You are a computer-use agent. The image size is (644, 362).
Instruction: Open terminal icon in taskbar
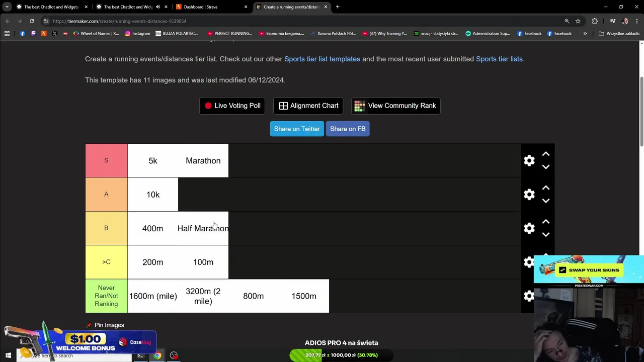tap(140, 355)
